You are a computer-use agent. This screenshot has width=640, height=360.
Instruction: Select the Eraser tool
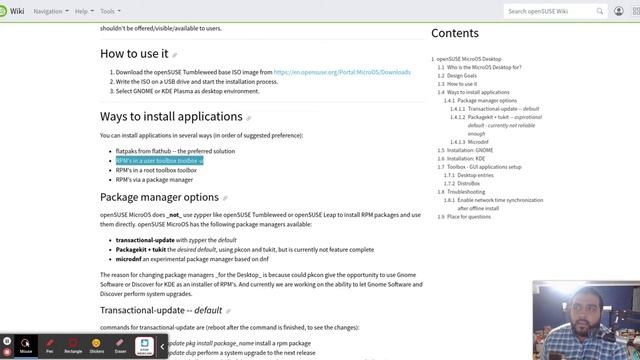(120, 346)
